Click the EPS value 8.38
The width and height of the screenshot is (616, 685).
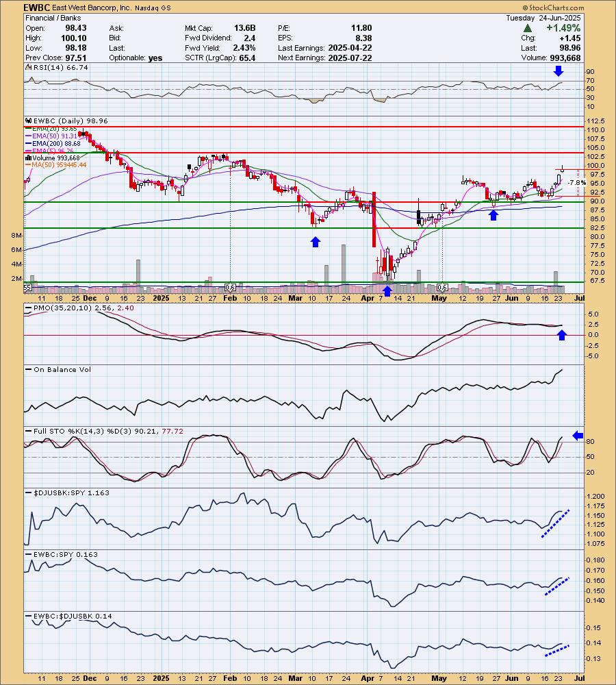pyautogui.click(x=363, y=38)
